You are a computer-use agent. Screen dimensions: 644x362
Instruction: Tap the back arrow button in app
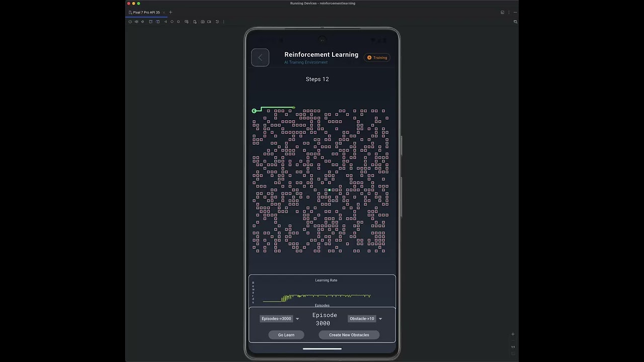[260, 57]
